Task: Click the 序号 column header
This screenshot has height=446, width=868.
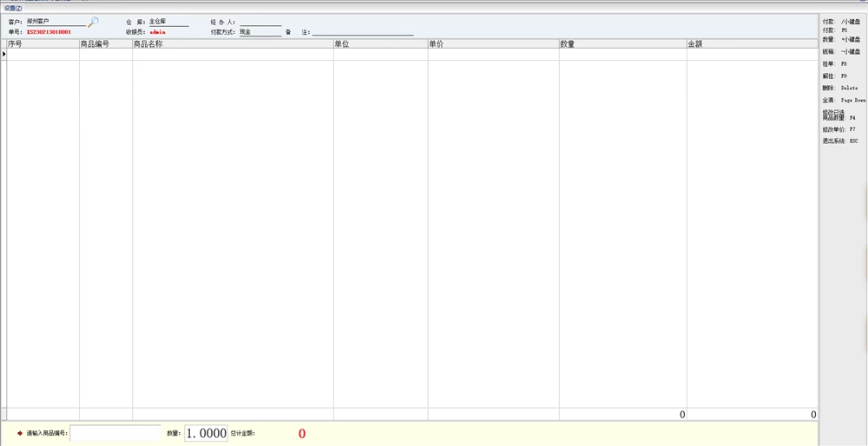Action: [43, 43]
